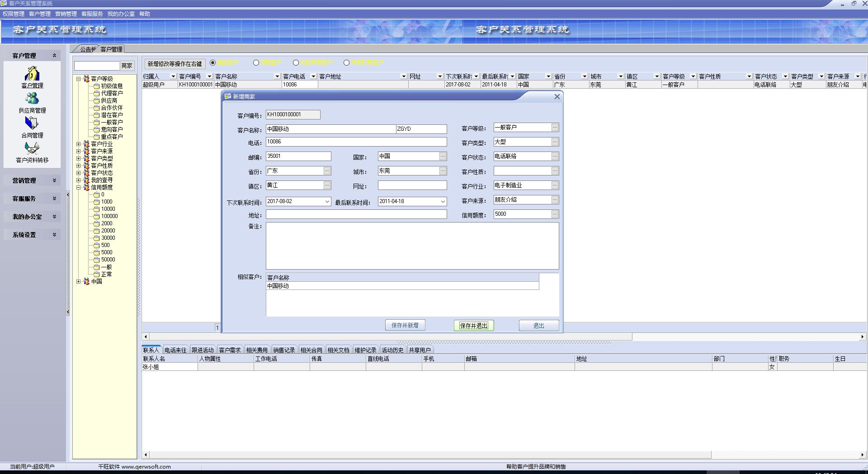Click the 新增修改等操作在右键 button
This screenshot has height=474, width=868.
175,64
